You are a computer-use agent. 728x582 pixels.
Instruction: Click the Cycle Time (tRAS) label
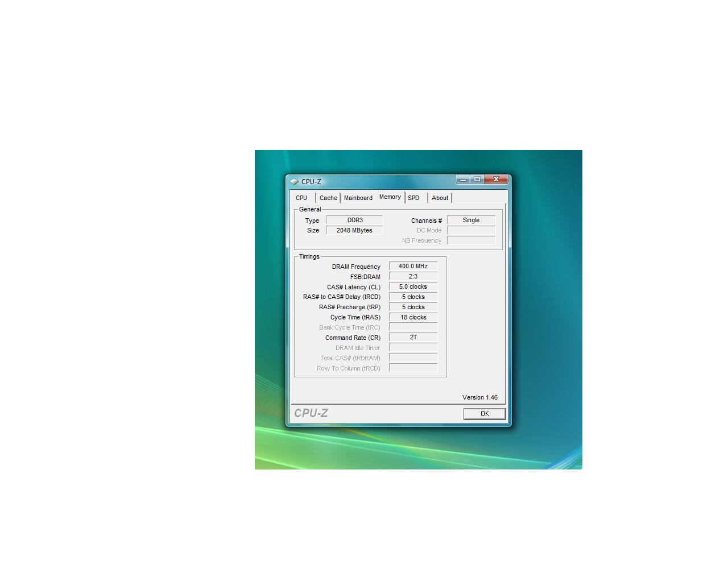coord(355,317)
